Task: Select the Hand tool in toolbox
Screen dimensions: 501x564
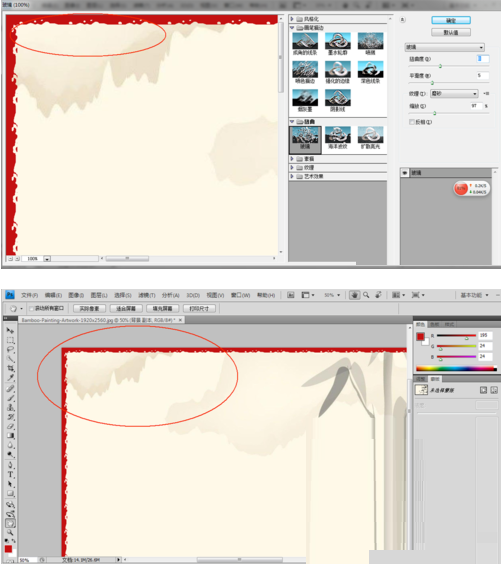Action: (x=10, y=524)
